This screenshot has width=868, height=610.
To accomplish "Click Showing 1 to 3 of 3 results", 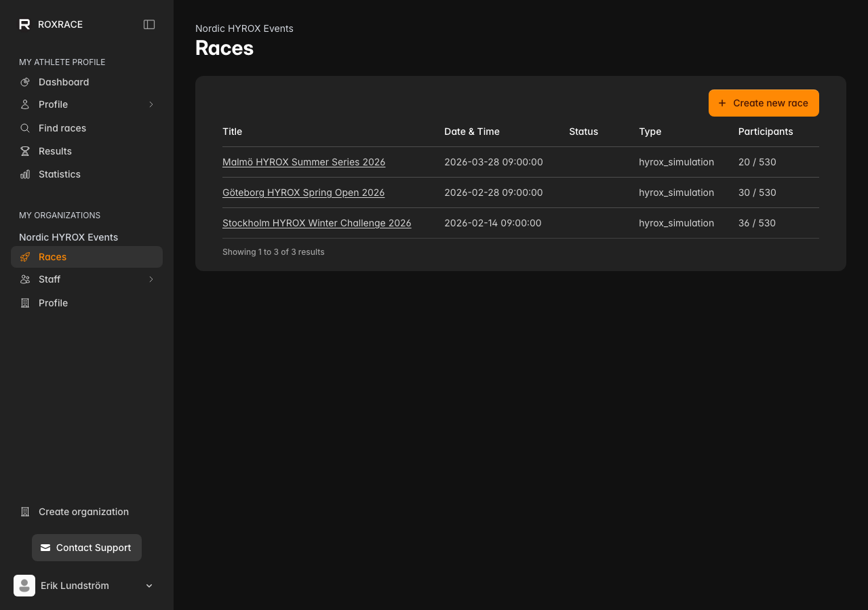I will tap(273, 252).
